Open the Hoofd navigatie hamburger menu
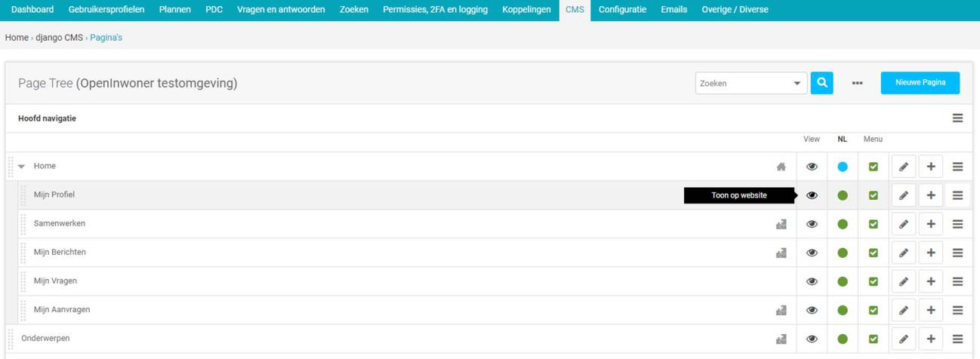980x359 pixels. 957,118
